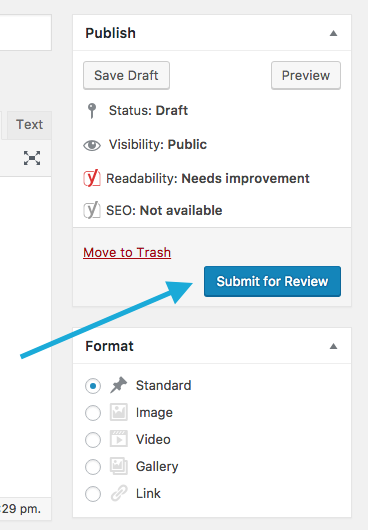Collapse the Format panel
The width and height of the screenshot is (368, 530).
coord(334,346)
